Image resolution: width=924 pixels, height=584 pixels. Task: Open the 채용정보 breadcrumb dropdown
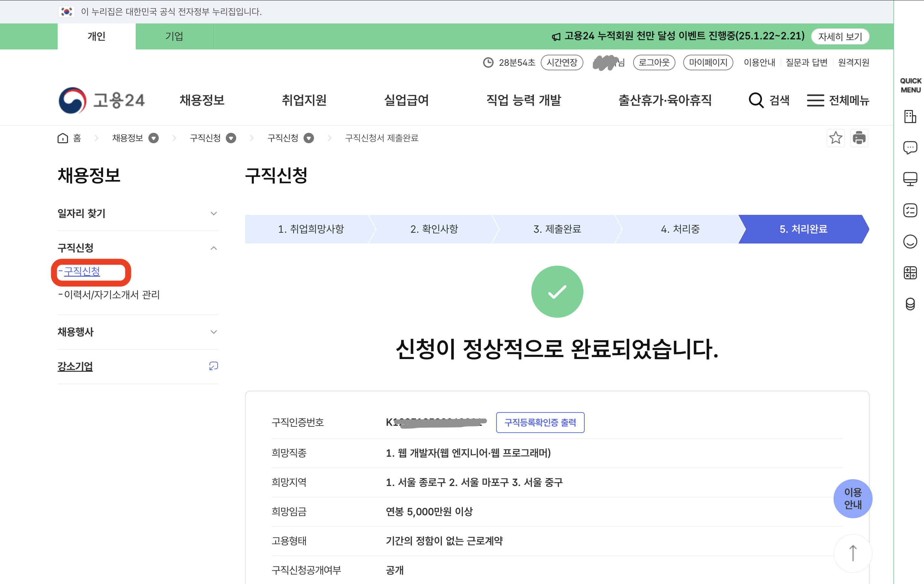[154, 138]
